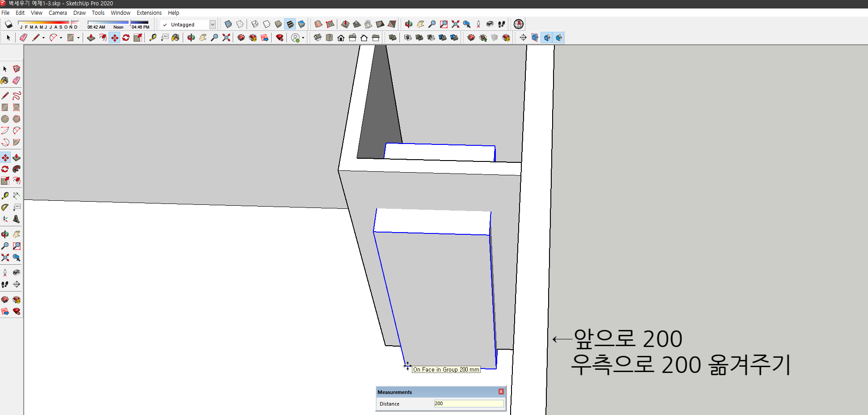Screen dimensions: 868x415
Task: Select the Tape Measure tool in top toolbar
Action: [153, 38]
